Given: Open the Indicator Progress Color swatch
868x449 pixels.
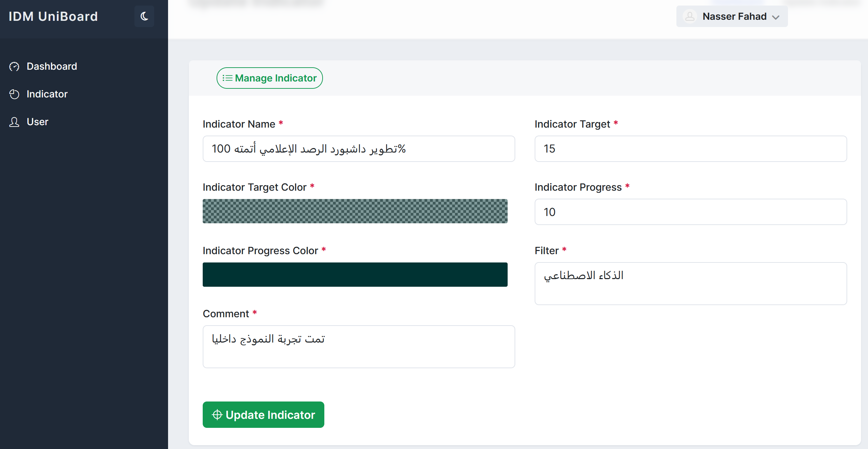Looking at the screenshot, I should point(355,275).
